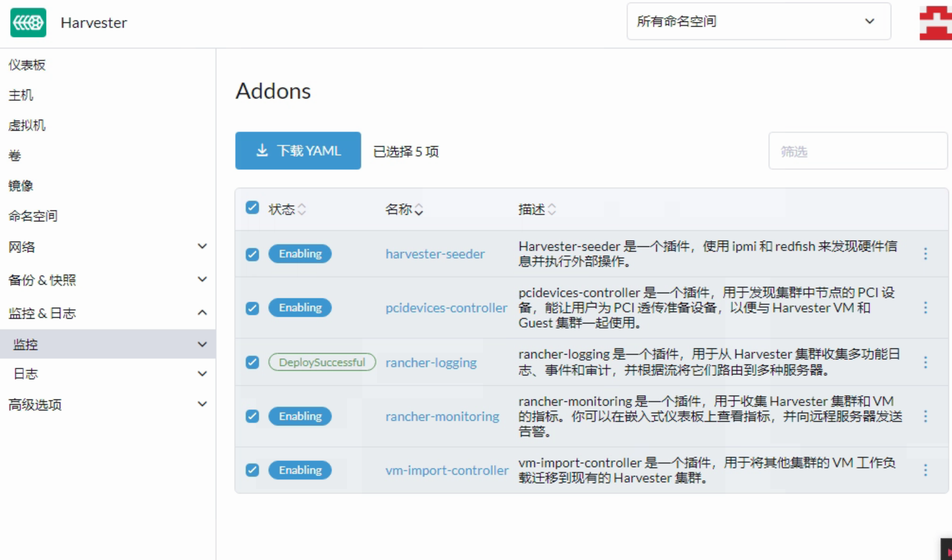
Task: Click Enabling badge of harvester-seeder
Action: coord(300,254)
